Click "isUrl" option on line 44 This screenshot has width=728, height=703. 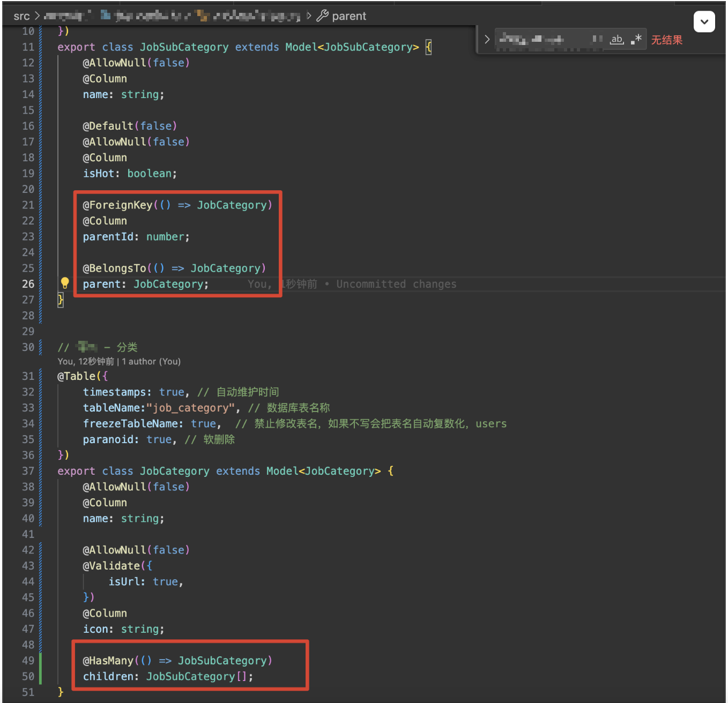[124, 582]
